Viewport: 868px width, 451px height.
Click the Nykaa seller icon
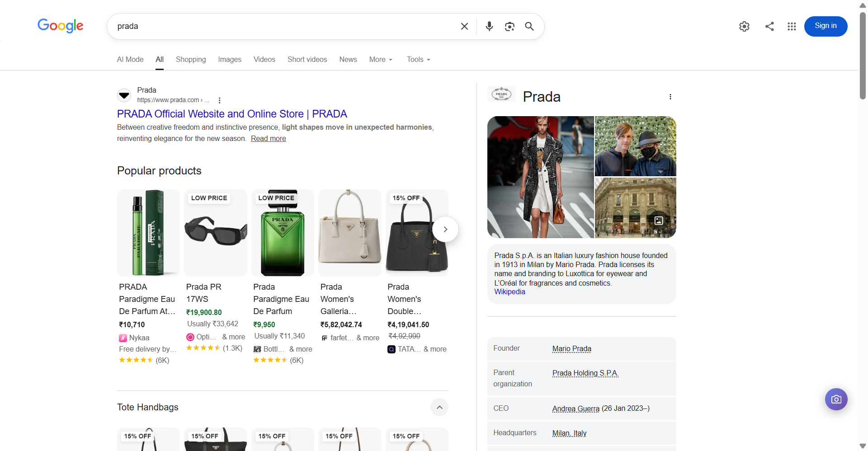coord(123,338)
